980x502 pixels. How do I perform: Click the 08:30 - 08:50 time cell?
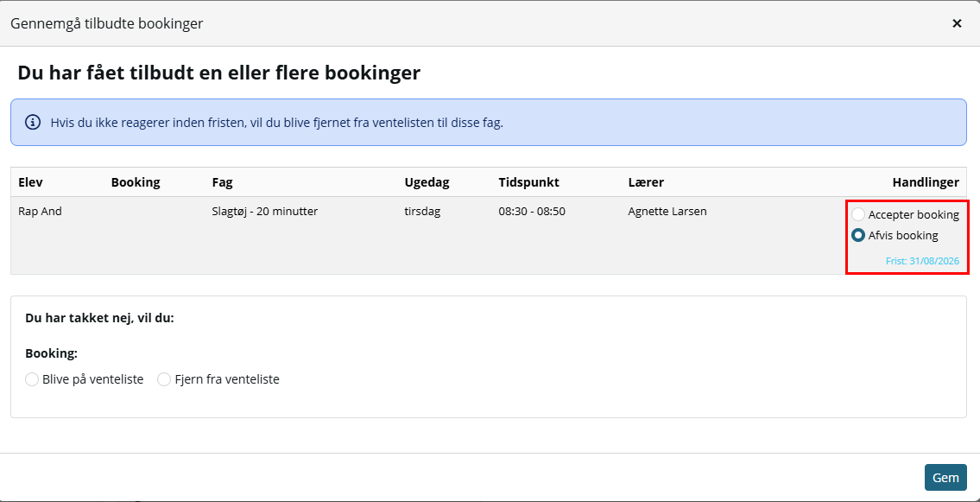click(532, 212)
